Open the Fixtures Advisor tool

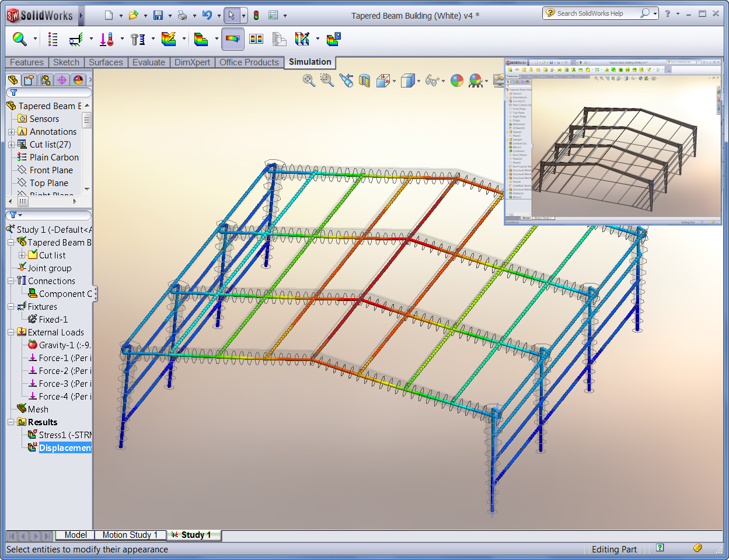click(75, 40)
